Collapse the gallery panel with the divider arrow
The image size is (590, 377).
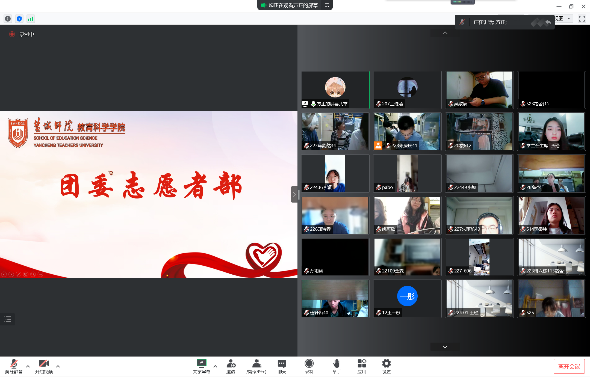[294, 195]
